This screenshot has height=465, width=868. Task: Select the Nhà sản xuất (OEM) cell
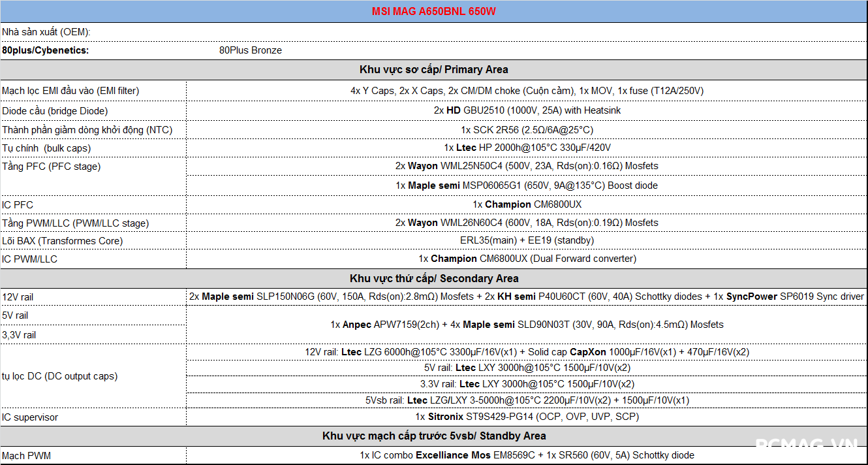click(x=46, y=32)
